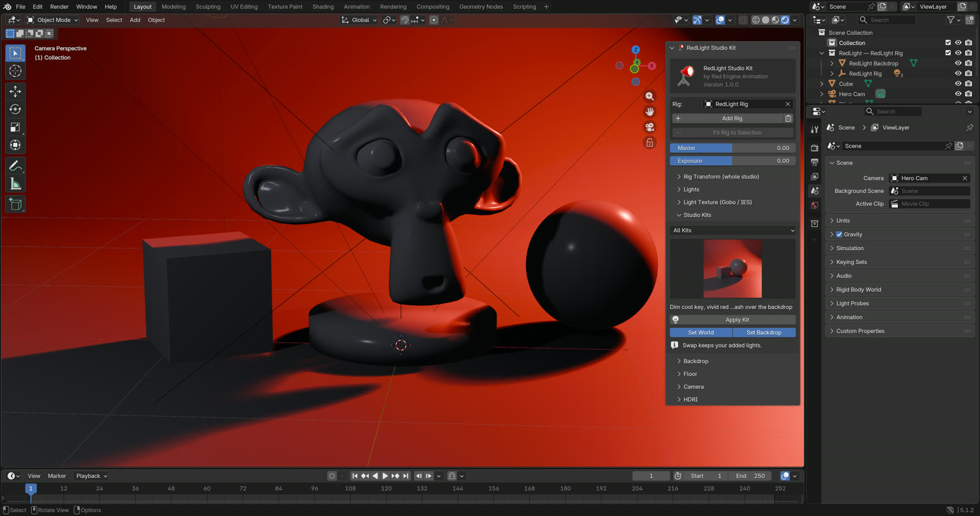The width and height of the screenshot is (980, 516).
Task: Toggle Hero Cam viewport visibility
Action: click(958, 94)
